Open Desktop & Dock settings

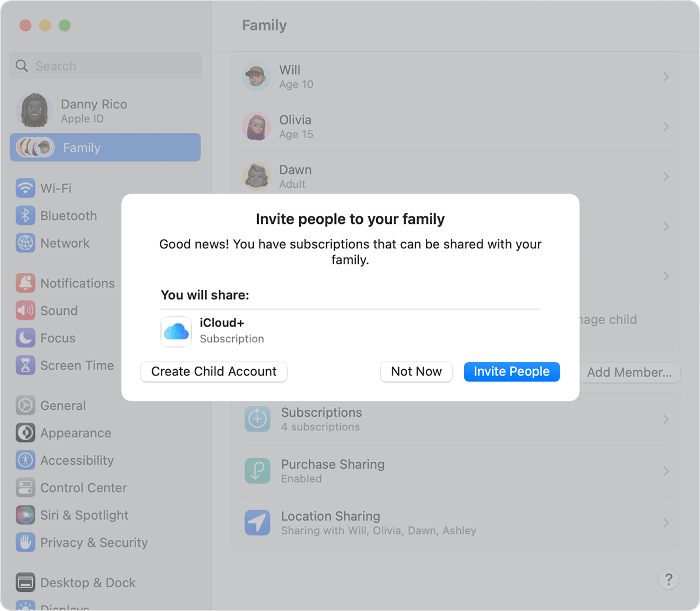pyautogui.click(x=25, y=582)
